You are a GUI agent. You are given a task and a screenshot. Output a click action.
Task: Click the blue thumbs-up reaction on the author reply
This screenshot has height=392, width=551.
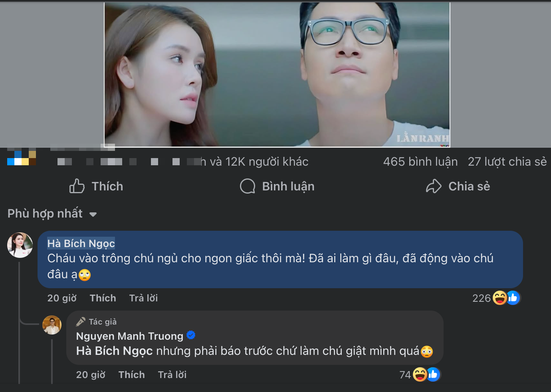tap(434, 374)
